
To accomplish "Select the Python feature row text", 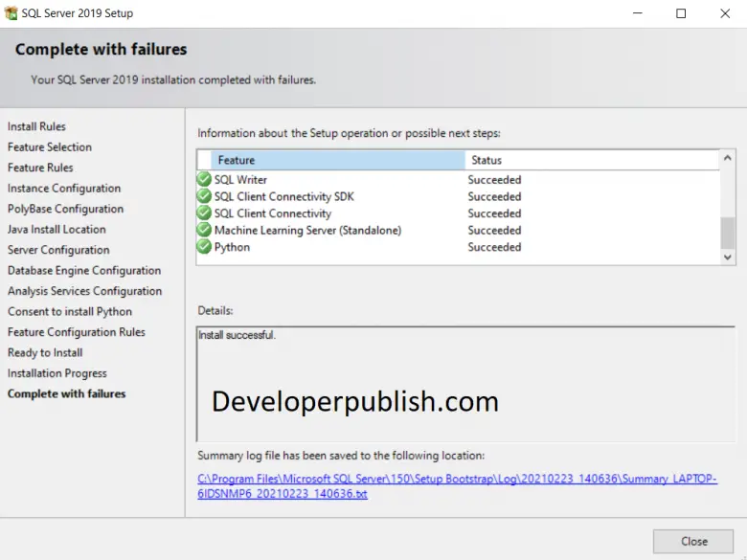I will coord(232,247).
